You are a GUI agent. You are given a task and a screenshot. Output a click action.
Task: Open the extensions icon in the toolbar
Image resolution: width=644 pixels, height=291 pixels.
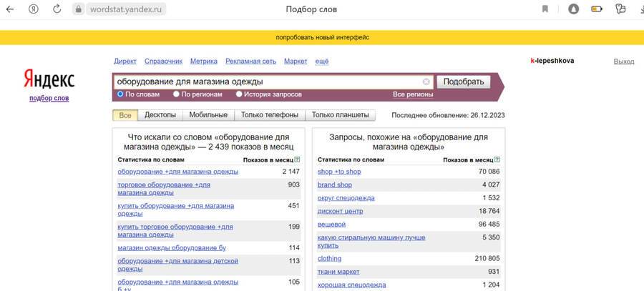coord(620,9)
